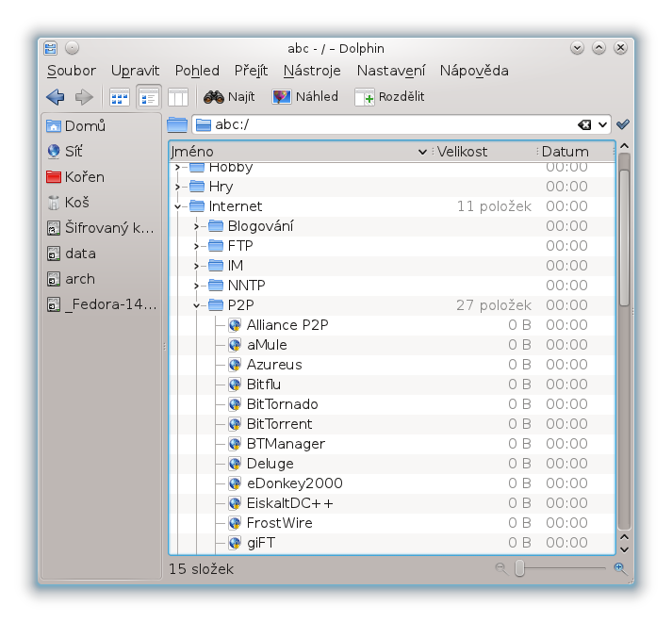Open the Soubor menu
This screenshot has height=622, width=672.
tap(71, 71)
